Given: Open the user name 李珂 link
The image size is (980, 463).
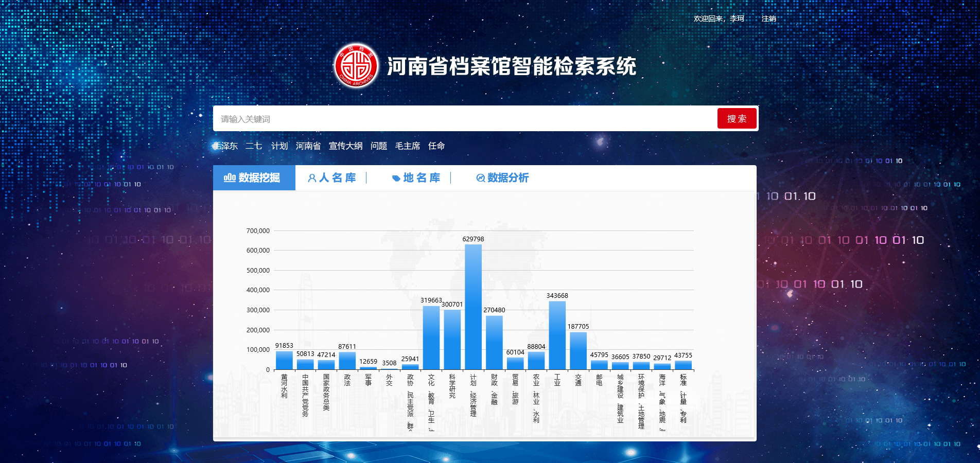Looking at the screenshot, I should point(737,19).
